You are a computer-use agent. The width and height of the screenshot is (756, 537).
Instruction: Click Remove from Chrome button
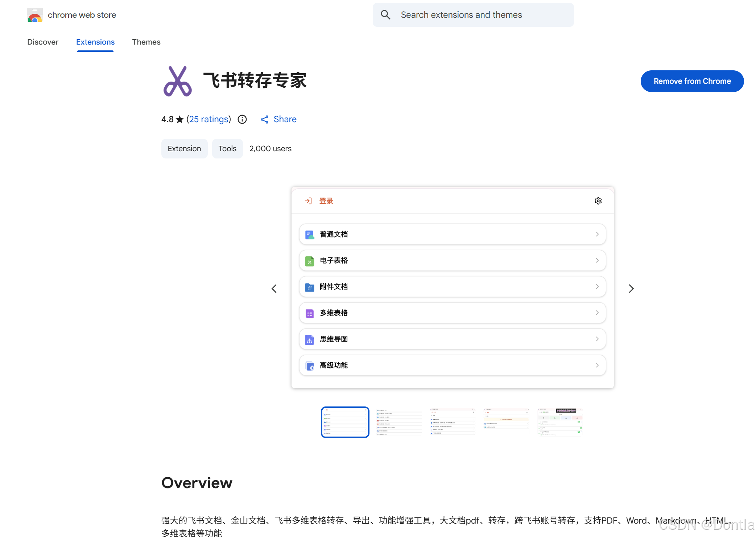(692, 81)
